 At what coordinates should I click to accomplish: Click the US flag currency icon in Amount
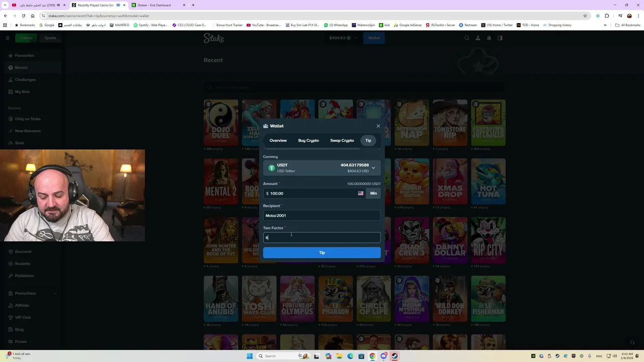click(x=361, y=193)
